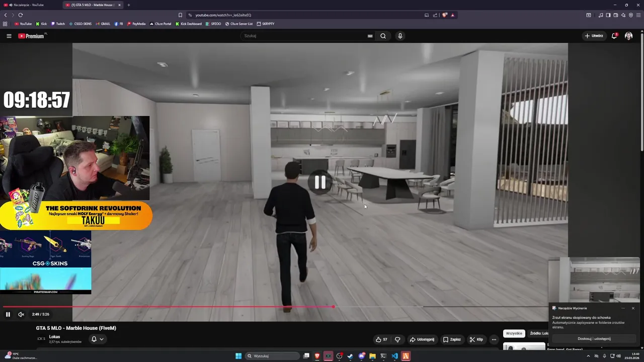Open the Twitch bookmark

coord(57,24)
